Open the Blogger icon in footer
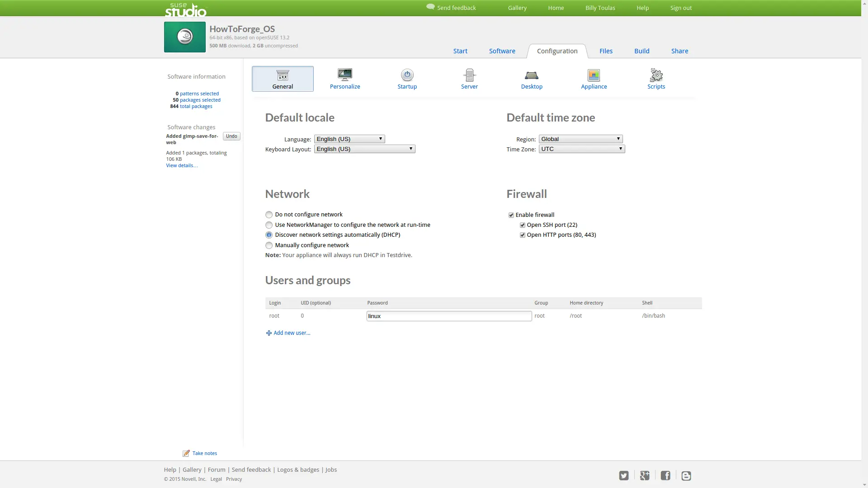Viewport: 868px width, 488px height. (x=686, y=475)
